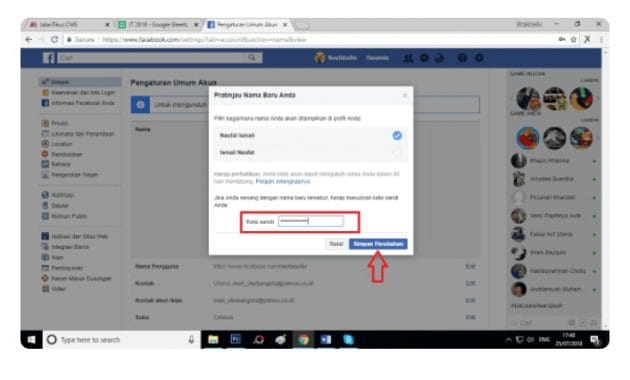Open Aplikasi dan Situs Web settings
Screen dimensions: 630x380
(80, 236)
